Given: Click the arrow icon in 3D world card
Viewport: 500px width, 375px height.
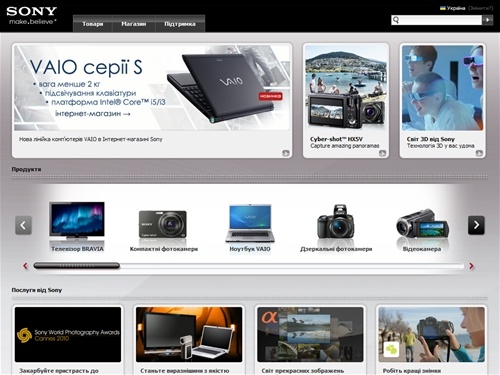Looking at the screenshot, I should tap(479, 153).
